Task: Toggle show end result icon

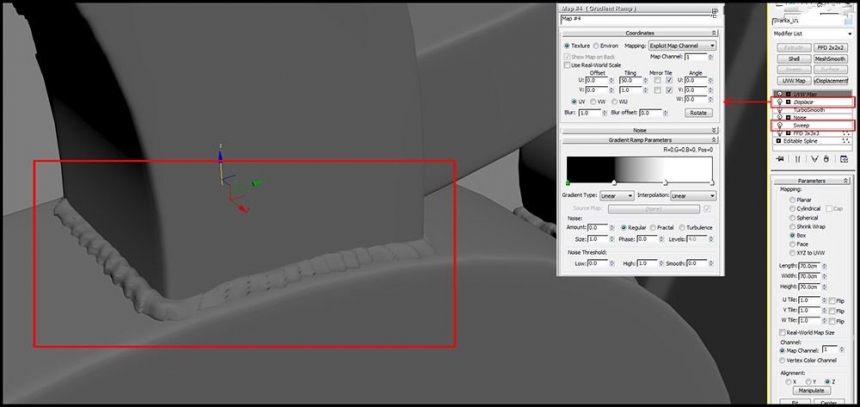Action: pyautogui.click(x=797, y=159)
